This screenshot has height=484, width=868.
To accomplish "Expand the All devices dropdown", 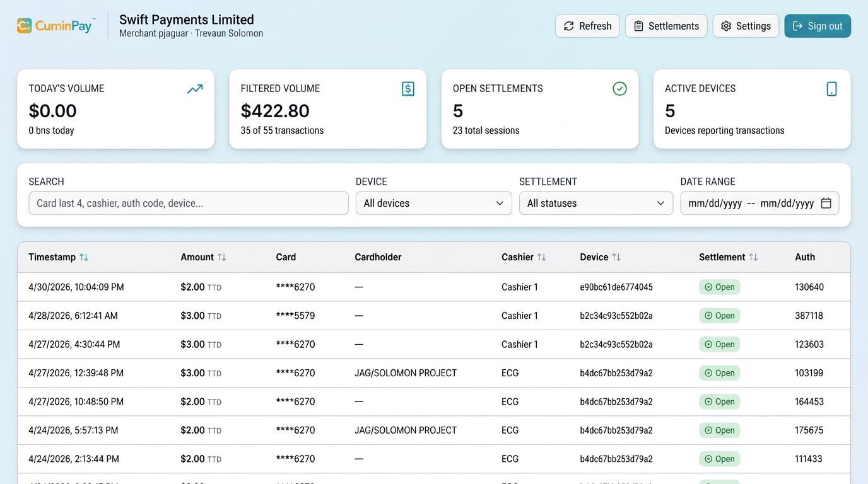I will [434, 204].
